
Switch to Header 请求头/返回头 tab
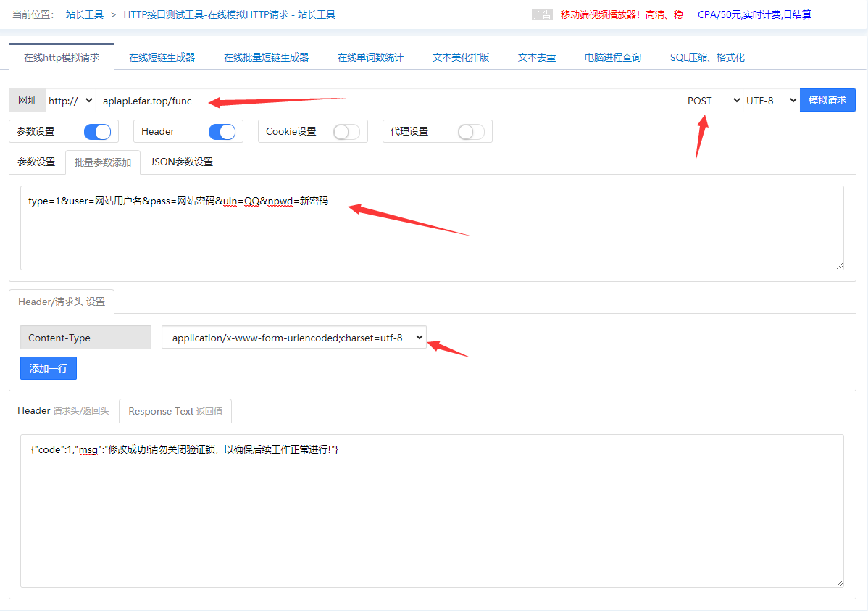point(63,411)
